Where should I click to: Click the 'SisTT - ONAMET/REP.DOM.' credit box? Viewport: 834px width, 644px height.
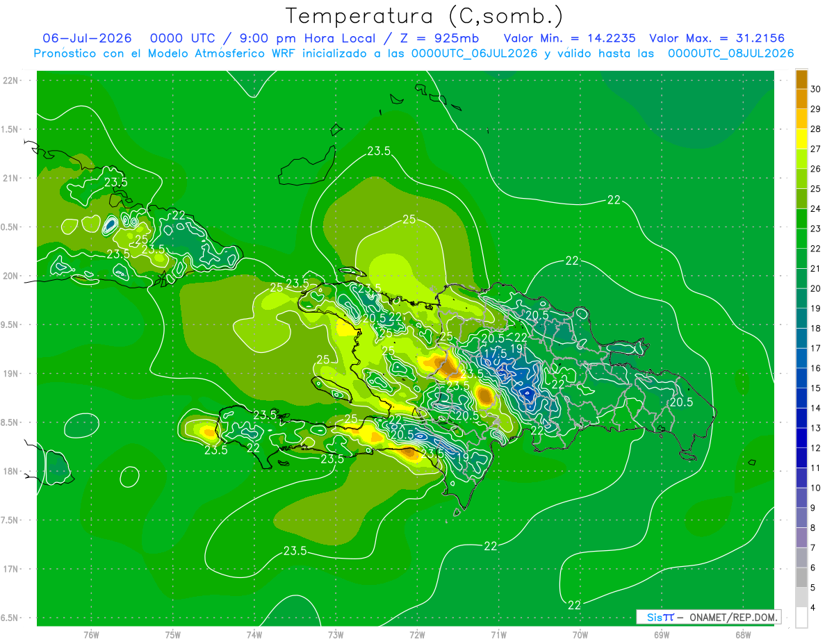pos(709,617)
